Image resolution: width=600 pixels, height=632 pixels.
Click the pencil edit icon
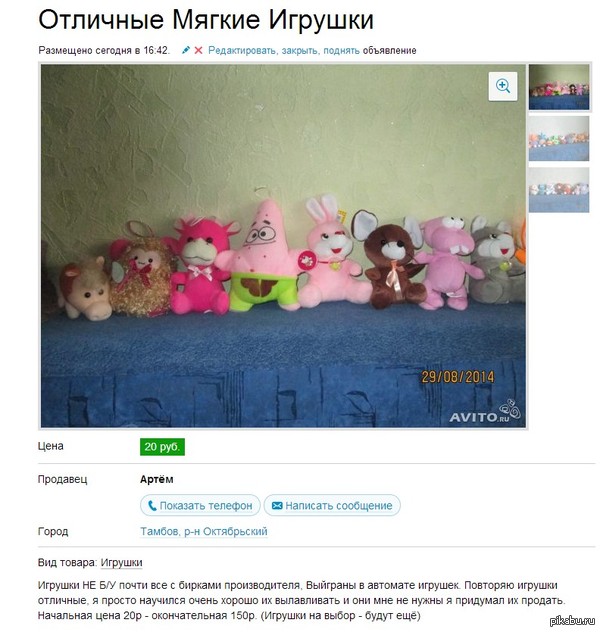[x=186, y=50]
